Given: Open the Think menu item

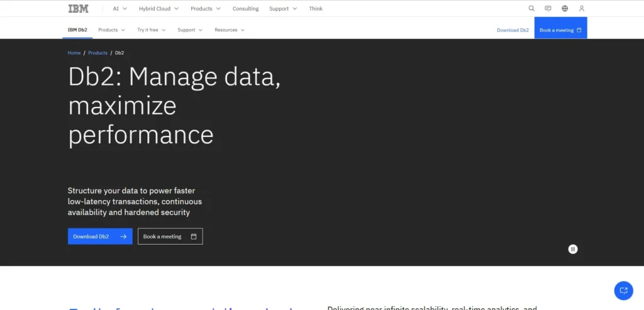Looking at the screenshot, I should (x=316, y=9).
